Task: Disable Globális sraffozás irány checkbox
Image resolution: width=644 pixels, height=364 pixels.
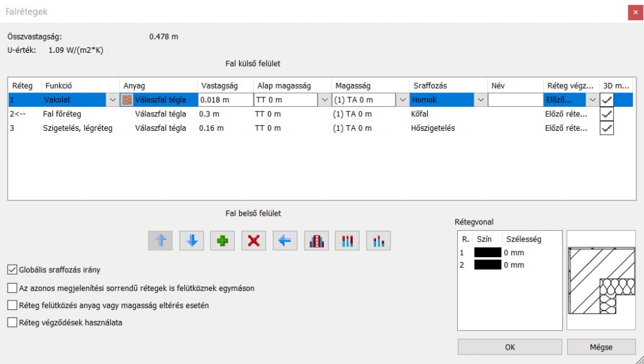Action: tap(12, 270)
